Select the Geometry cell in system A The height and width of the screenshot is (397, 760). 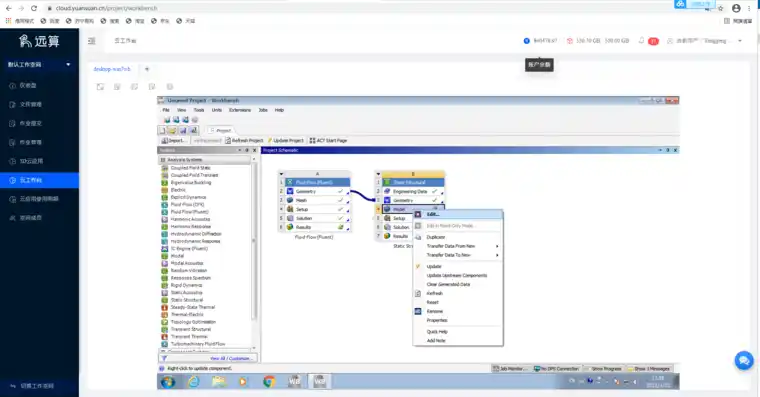coord(314,191)
